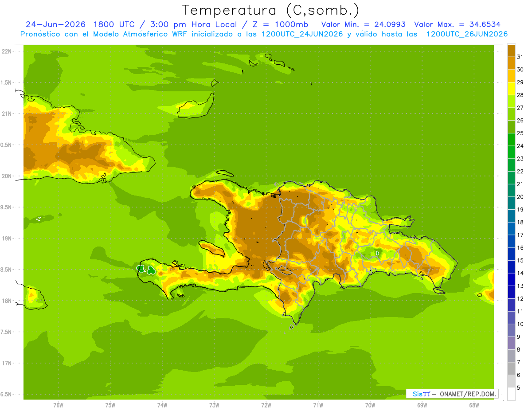Click the "9.5N" latitude axis label
The height and width of the screenshot is (411, 532).
pos(7,207)
